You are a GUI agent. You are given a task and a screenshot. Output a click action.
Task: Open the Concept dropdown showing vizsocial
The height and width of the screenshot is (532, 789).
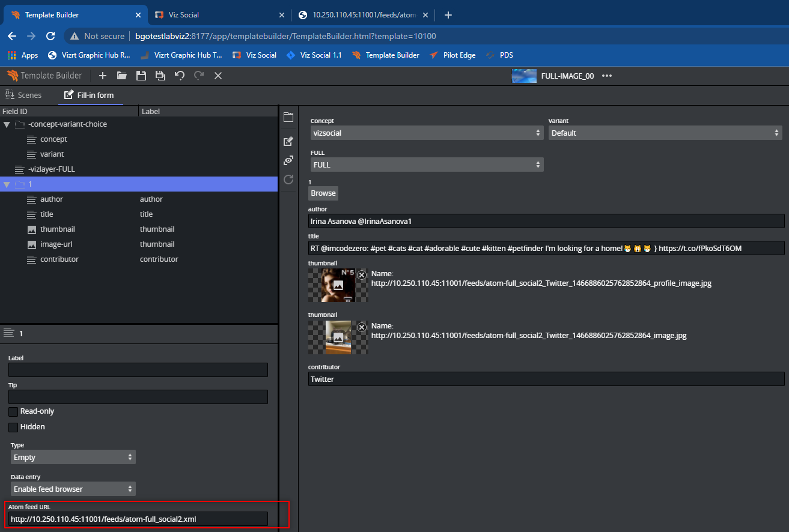tap(427, 133)
